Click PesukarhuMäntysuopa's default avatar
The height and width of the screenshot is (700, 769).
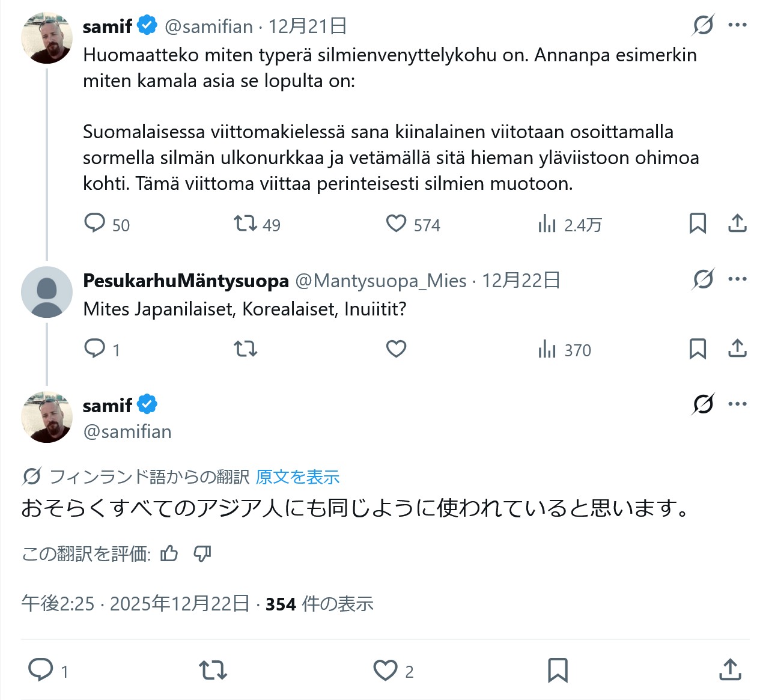coord(47,292)
